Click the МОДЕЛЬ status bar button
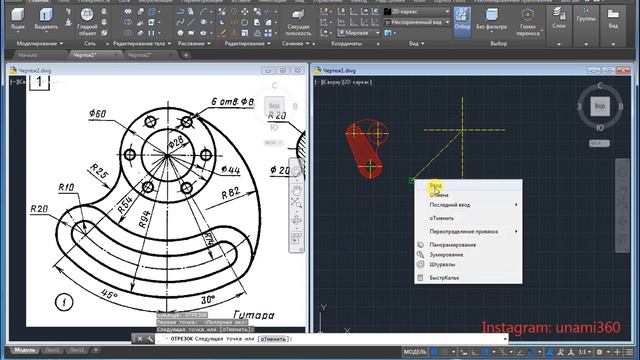Viewport: 640px width, 360px height. click(415, 352)
